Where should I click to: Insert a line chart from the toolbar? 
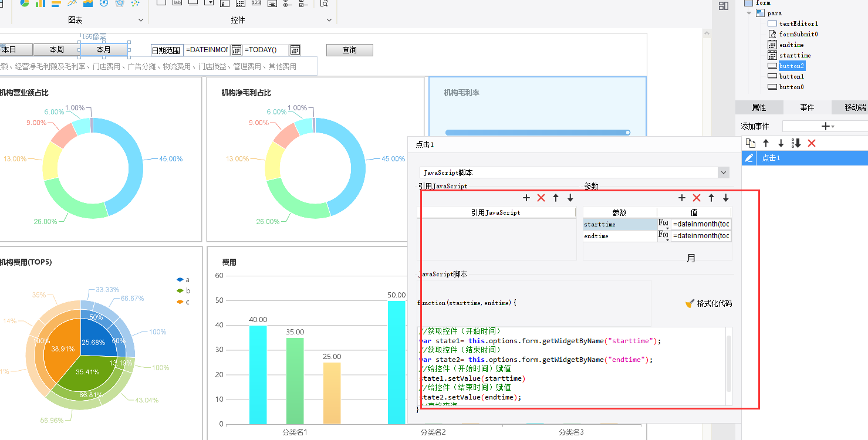coord(72,3)
